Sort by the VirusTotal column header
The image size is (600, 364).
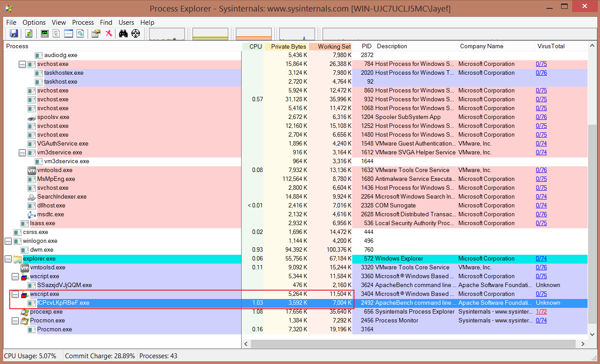coord(561,46)
